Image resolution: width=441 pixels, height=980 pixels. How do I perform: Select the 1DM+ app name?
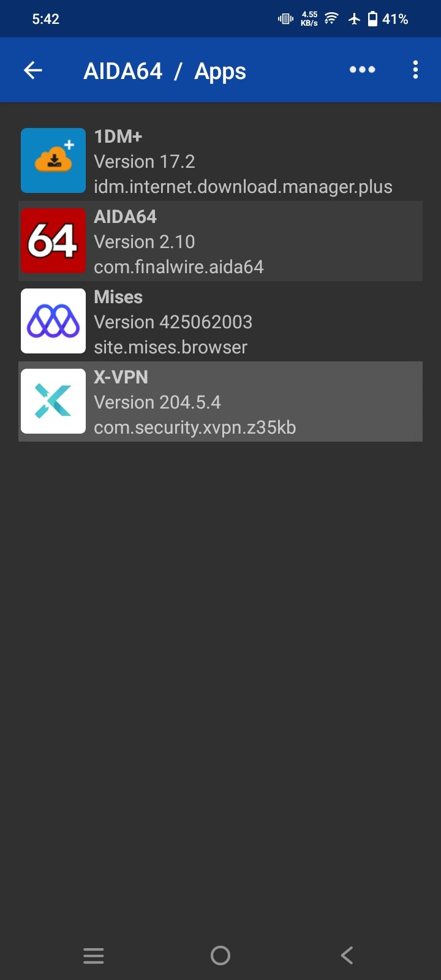coord(118,137)
